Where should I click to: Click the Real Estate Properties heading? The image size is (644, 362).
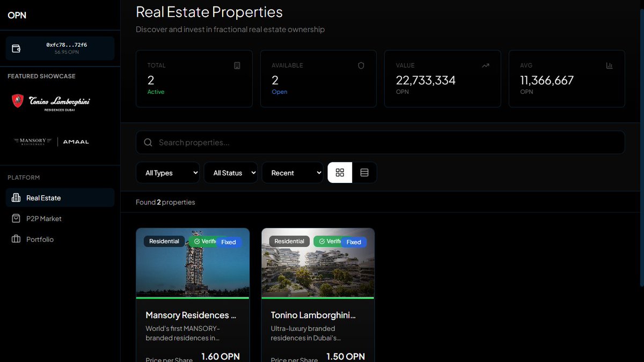pyautogui.click(x=209, y=11)
